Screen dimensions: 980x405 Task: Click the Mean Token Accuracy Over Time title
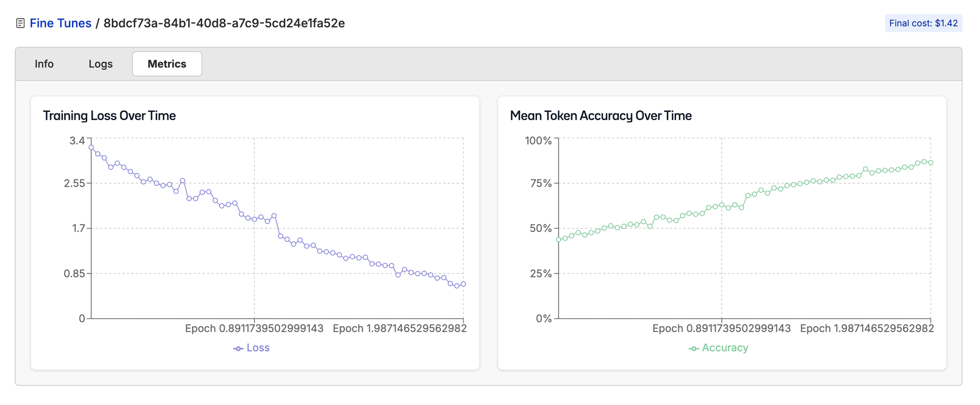coord(601,116)
